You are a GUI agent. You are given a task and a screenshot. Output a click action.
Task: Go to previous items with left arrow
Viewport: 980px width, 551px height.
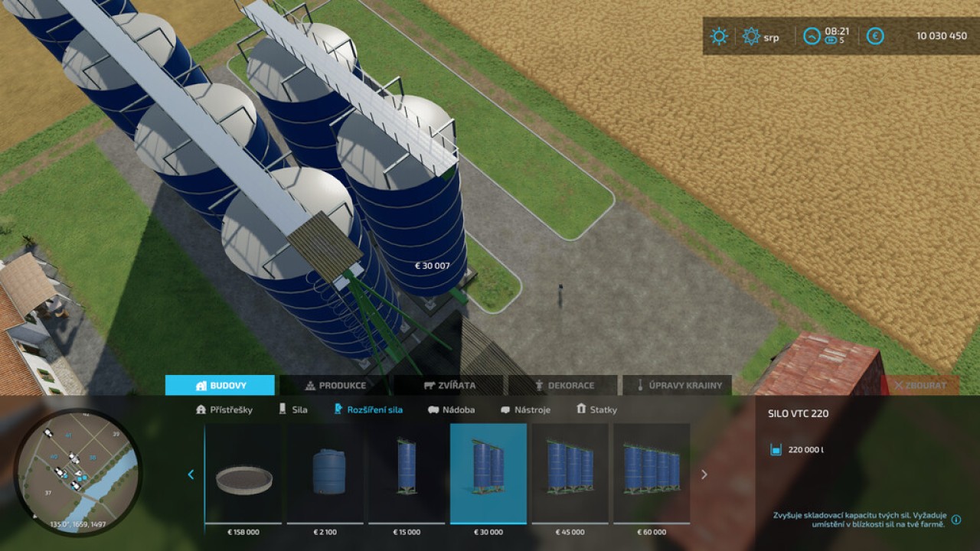[x=191, y=474]
